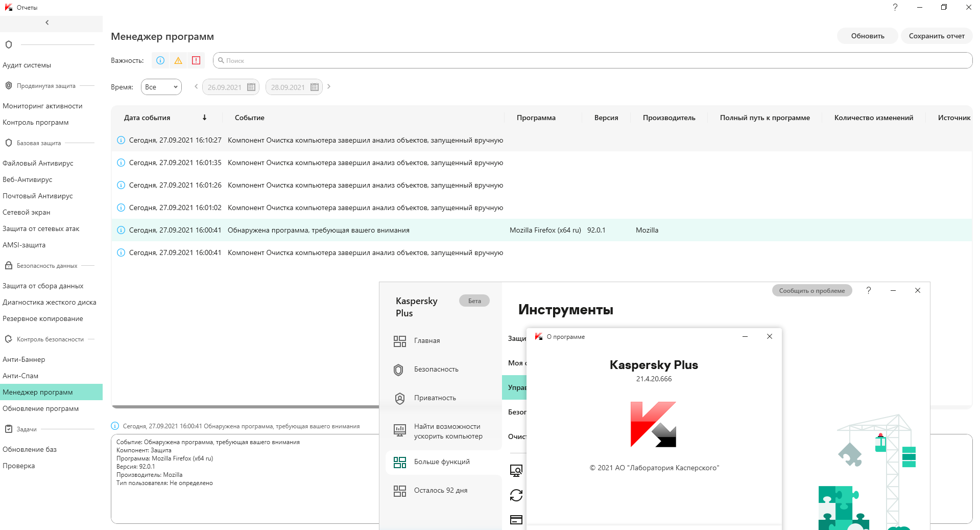The width and height of the screenshot is (980, 530).
Task: Go to next date range arrow
Action: [329, 87]
